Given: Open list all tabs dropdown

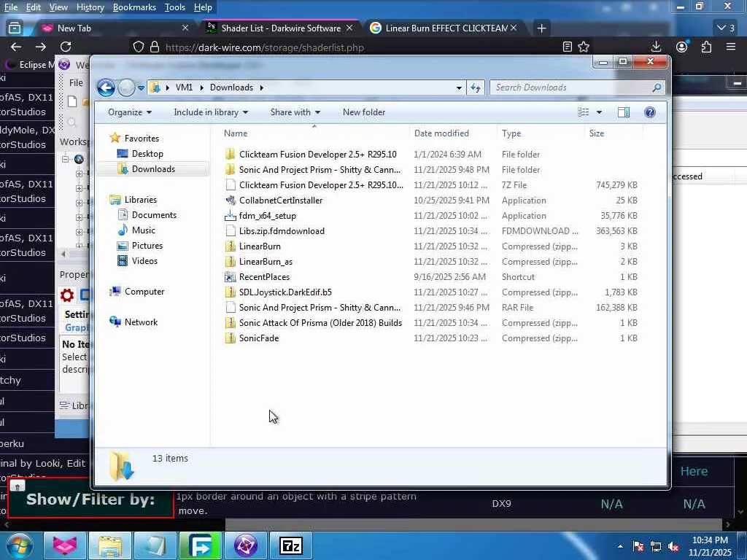Looking at the screenshot, I should point(727,28).
